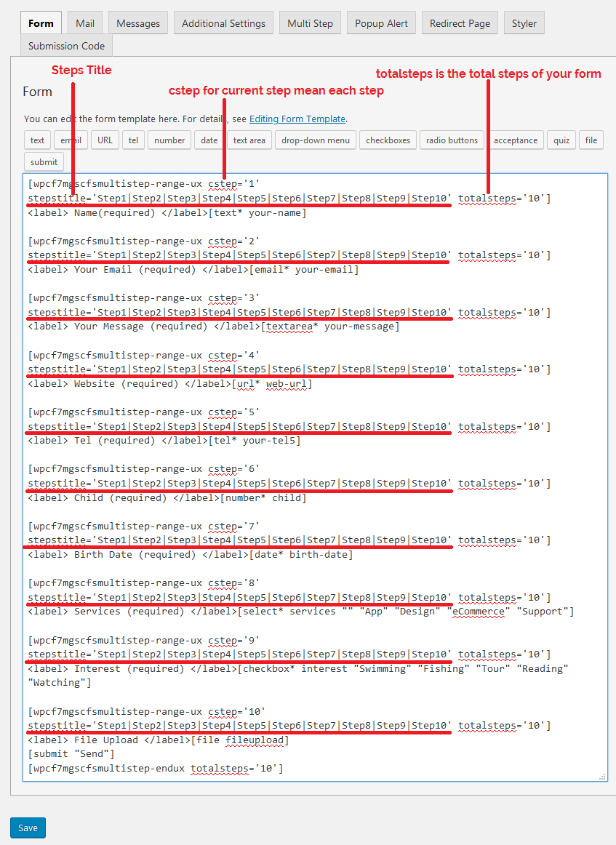Add a text area to the form

click(249, 140)
